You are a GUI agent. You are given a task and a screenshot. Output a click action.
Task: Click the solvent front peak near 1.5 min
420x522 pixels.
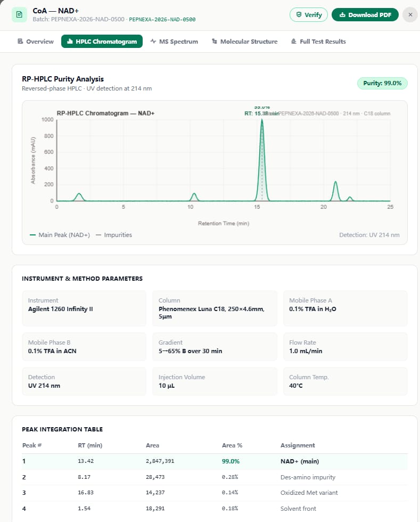[x=79, y=197]
